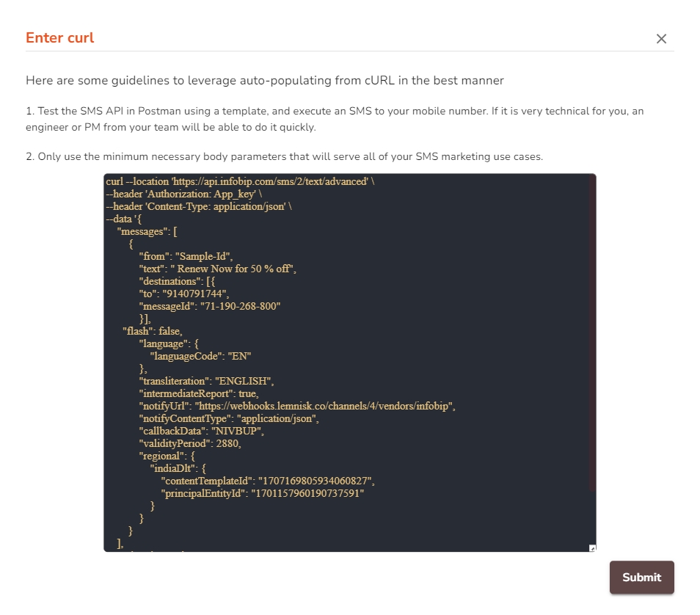
Task: Submit the entered curl command
Action: 641,578
